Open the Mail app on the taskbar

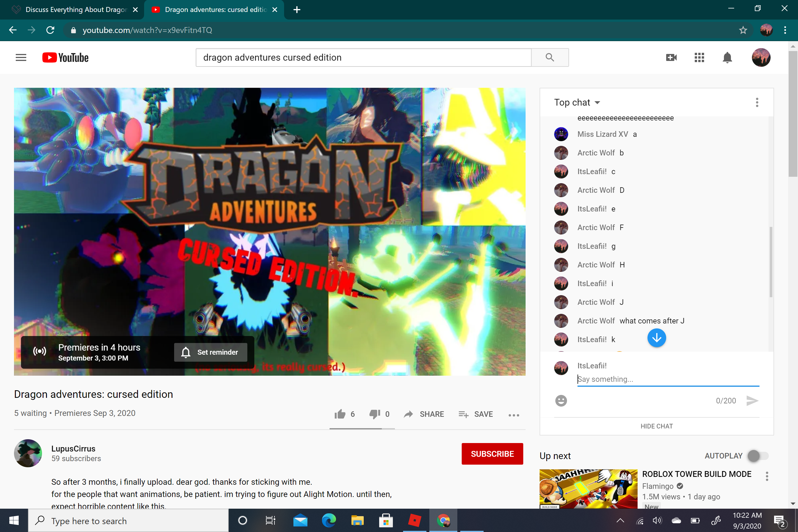(300, 520)
